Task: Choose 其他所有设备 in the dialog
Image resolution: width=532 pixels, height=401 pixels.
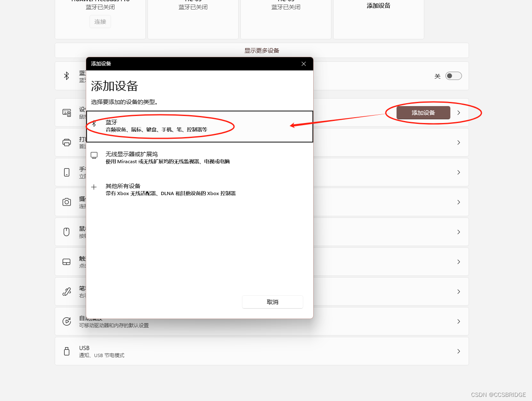Action: click(x=123, y=186)
